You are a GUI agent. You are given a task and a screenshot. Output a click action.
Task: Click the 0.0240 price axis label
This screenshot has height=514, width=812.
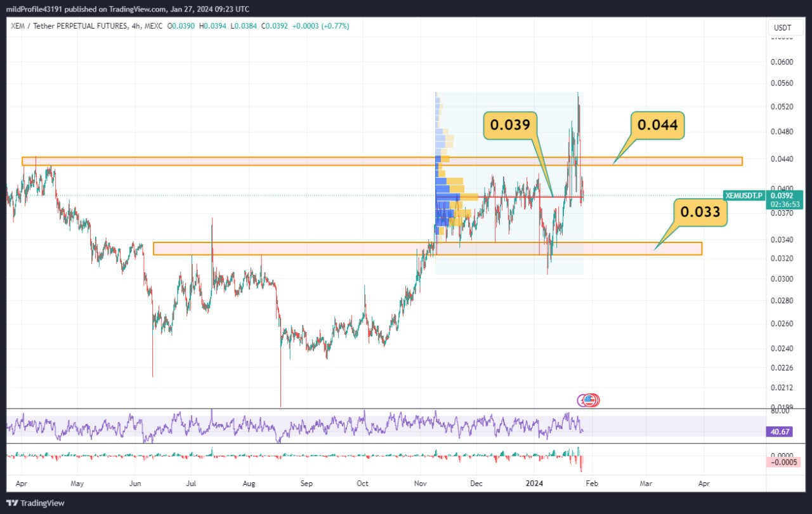pyautogui.click(x=782, y=349)
